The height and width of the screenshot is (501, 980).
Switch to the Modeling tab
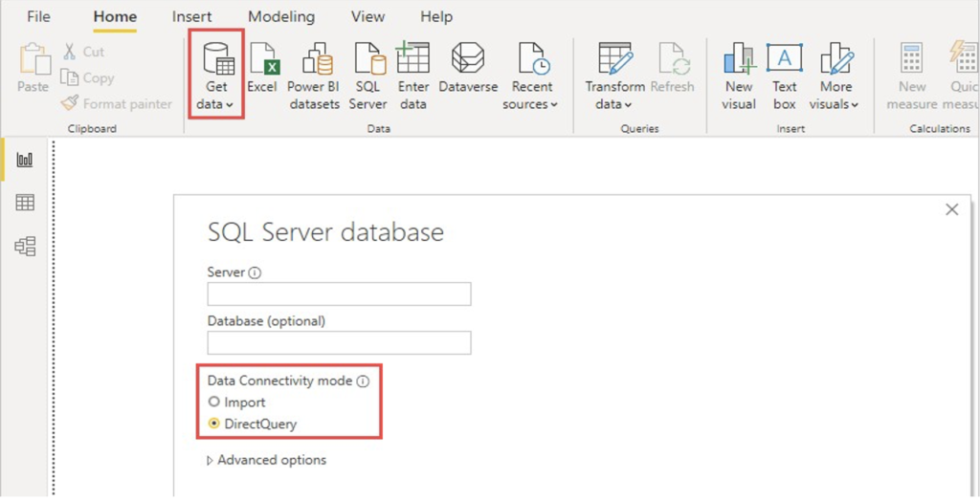tap(281, 17)
